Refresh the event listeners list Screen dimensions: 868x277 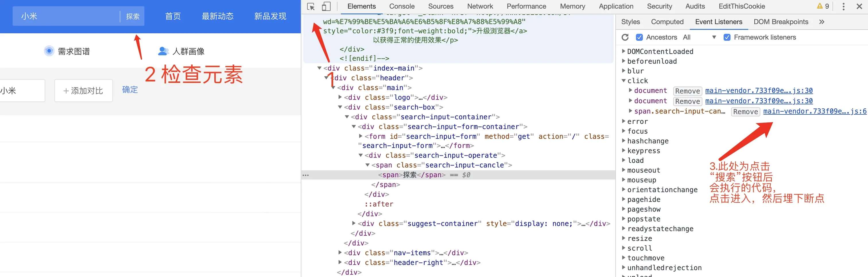point(625,37)
